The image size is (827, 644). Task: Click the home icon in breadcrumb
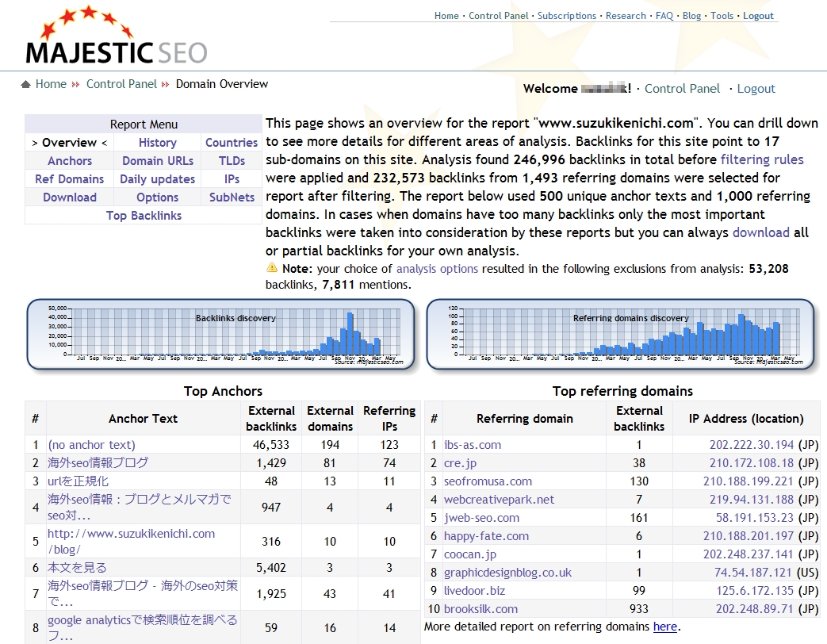[25, 84]
